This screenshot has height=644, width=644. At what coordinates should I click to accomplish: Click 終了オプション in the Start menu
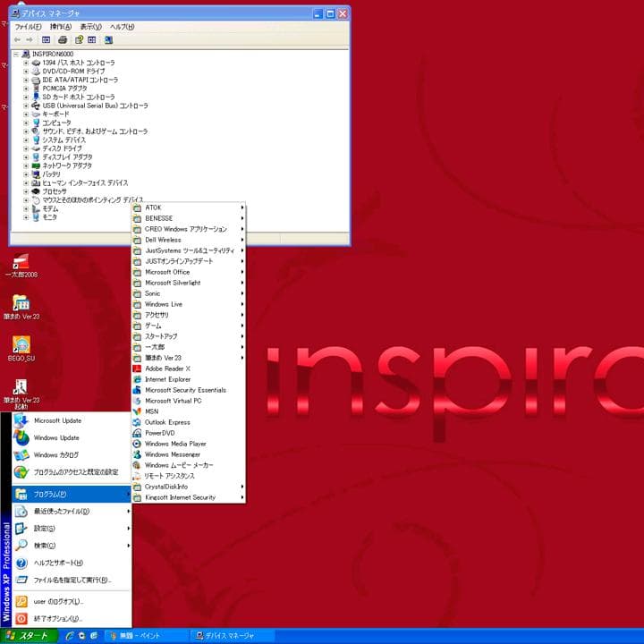58,619
